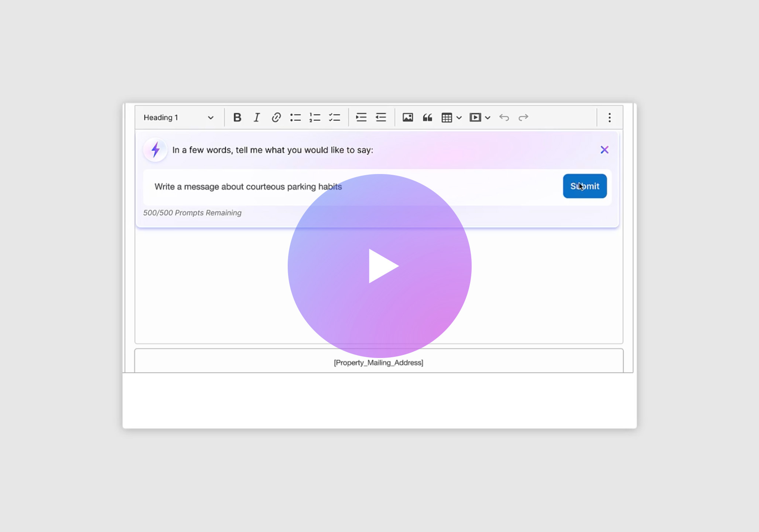Screen dimensions: 759x532
Task: Redo the last action
Action: pos(523,117)
